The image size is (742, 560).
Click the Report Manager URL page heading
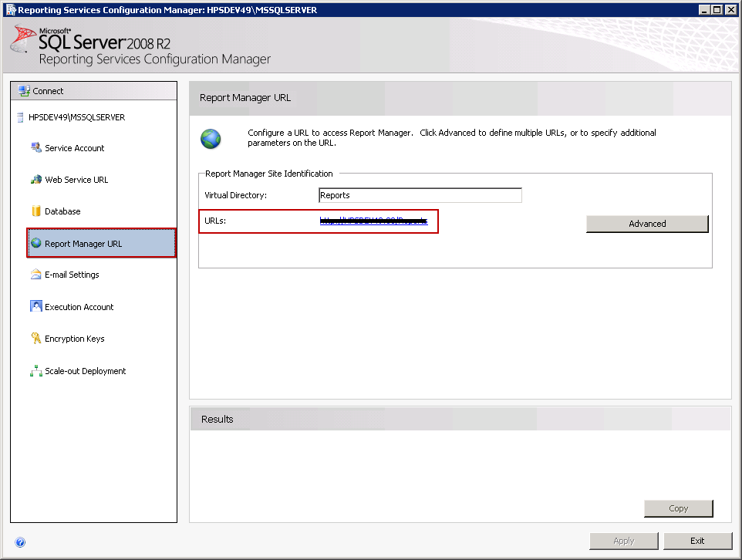click(245, 98)
